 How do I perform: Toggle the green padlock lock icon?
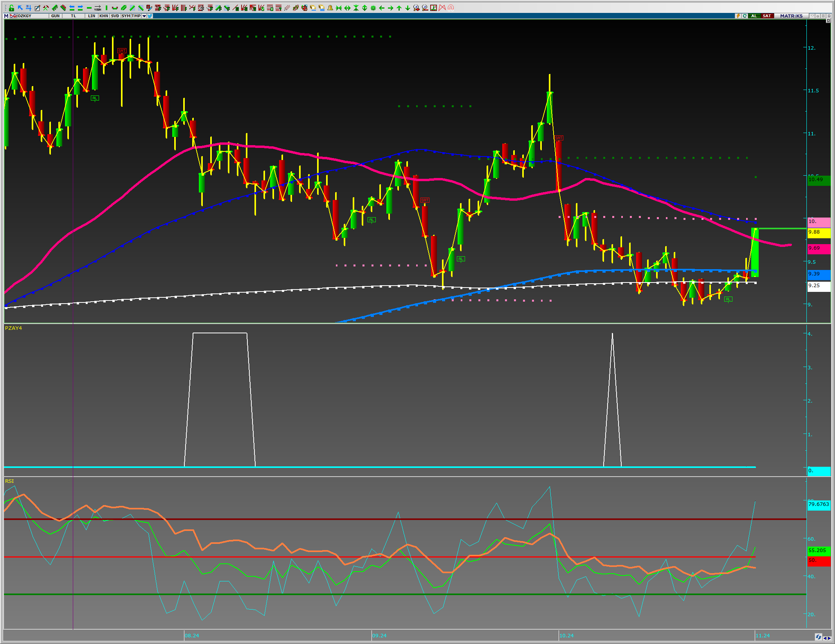tap(11, 8)
